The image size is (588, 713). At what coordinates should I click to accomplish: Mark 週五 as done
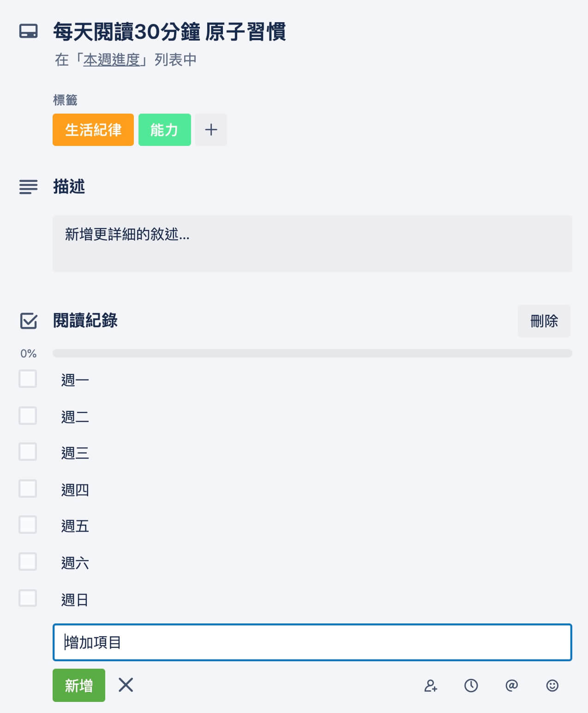[28, 525]
